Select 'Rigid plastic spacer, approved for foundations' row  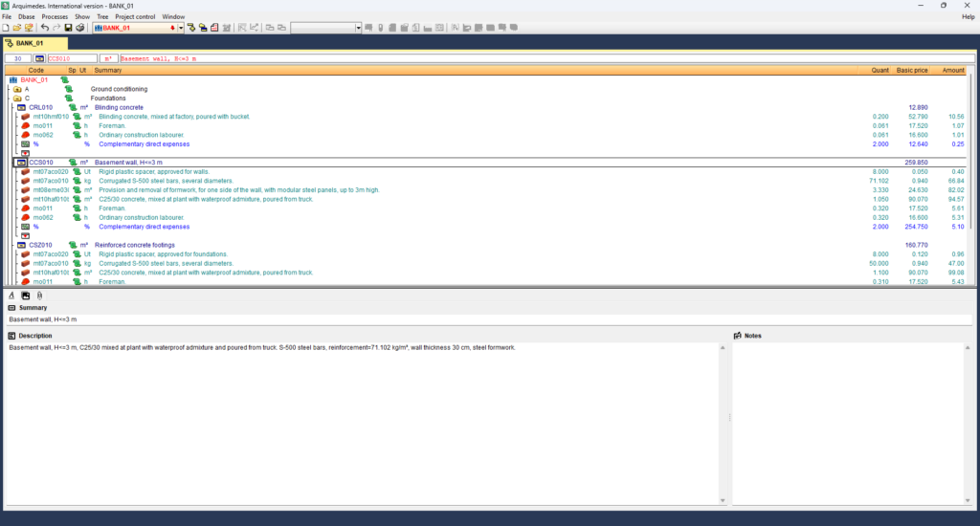(163, 254)
